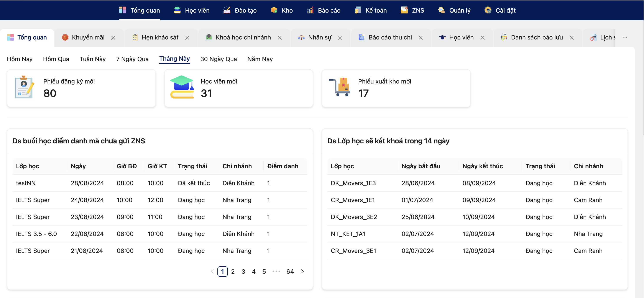Go to pagination page 2
Image resolution: width=644 pixels, height=298 pixels.
point(233,271)
